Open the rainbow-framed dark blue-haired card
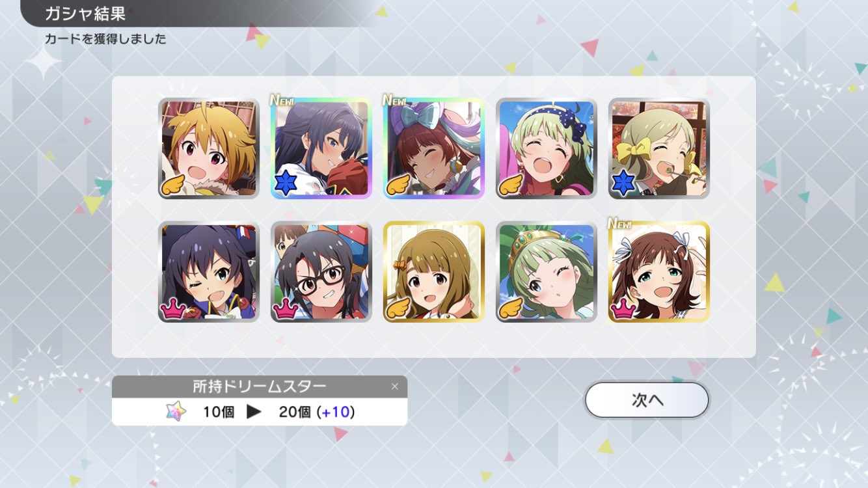Viewport: 868px width, 488px height. [321, 148]
